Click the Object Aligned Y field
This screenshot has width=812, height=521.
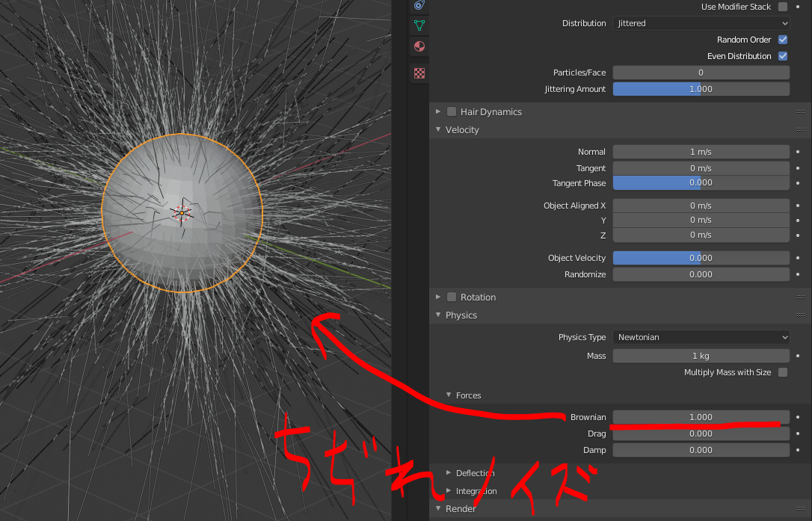pyautogui.click(x=701, y=220)
